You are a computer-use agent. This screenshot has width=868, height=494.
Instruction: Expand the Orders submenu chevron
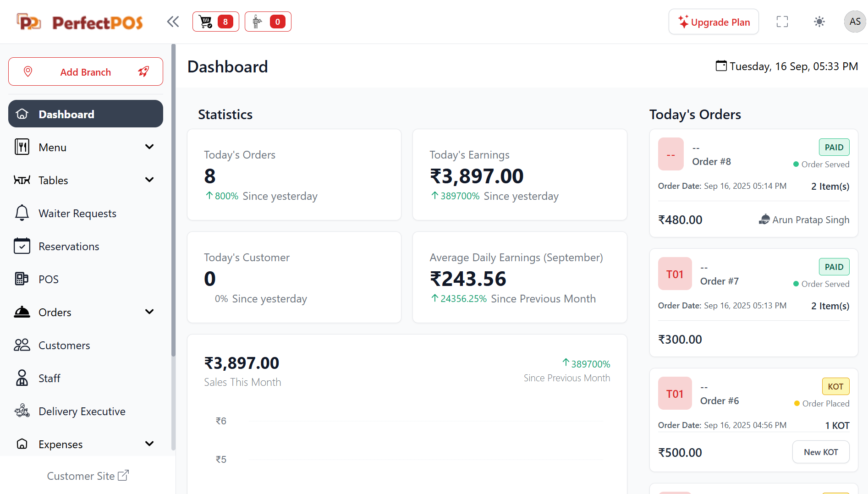pos(149,312)
